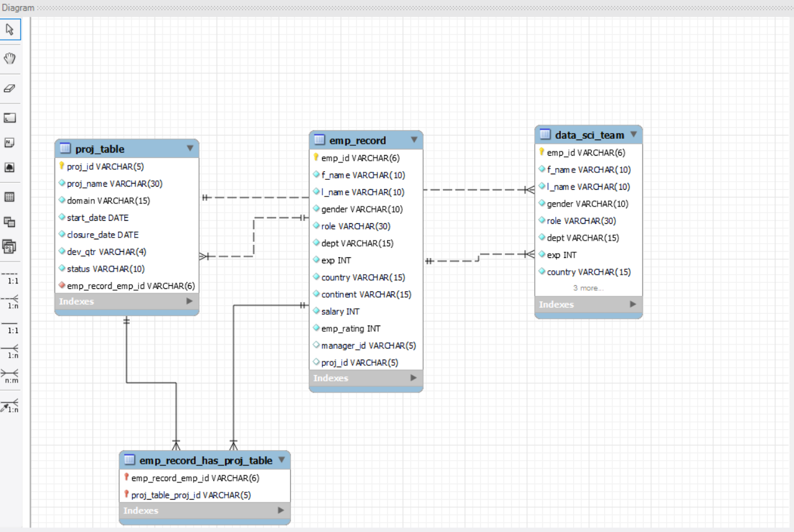The image size is (794, 532).
Task: Select the 1:1 non-identifying relationship tool
Action: [11, 277]
